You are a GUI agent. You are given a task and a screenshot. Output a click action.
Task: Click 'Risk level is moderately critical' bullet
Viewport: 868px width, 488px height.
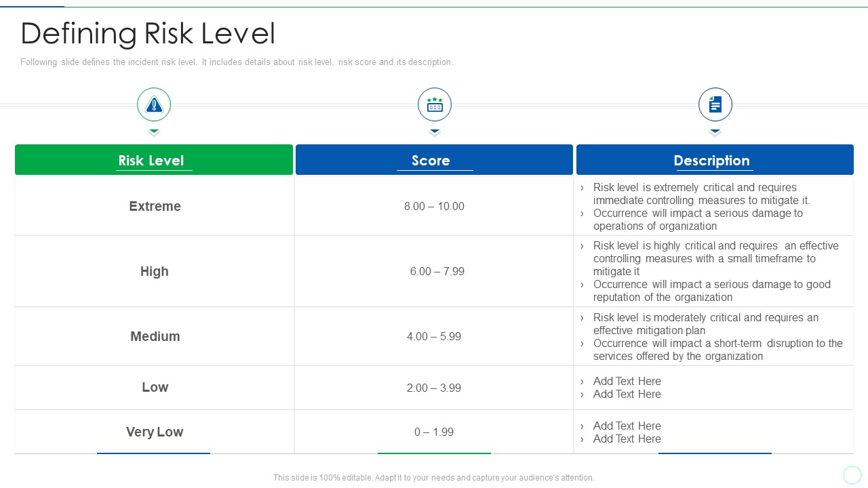(x=705, y=324)
